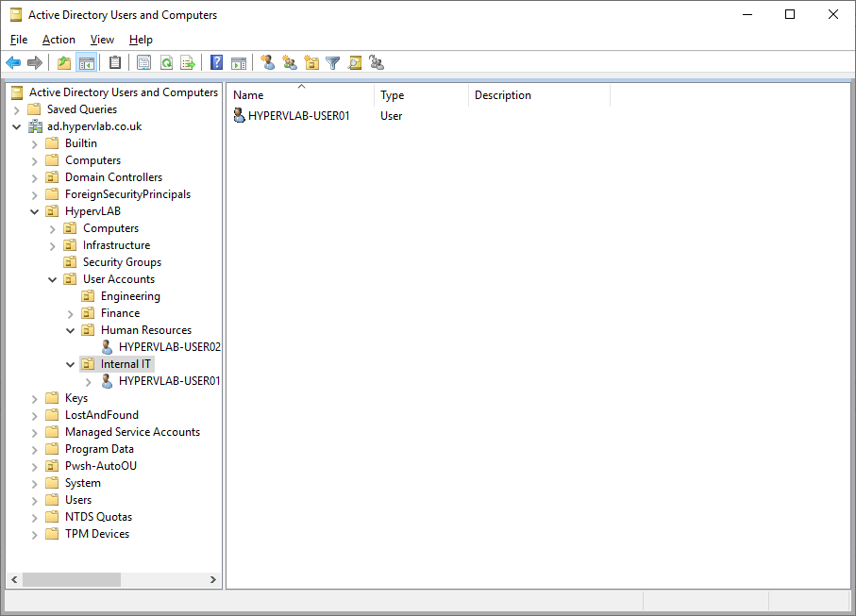The height and width of the screenshot is (616, 856).
Task: Create a new group with toolbar icon
Action: click(290, 63)
